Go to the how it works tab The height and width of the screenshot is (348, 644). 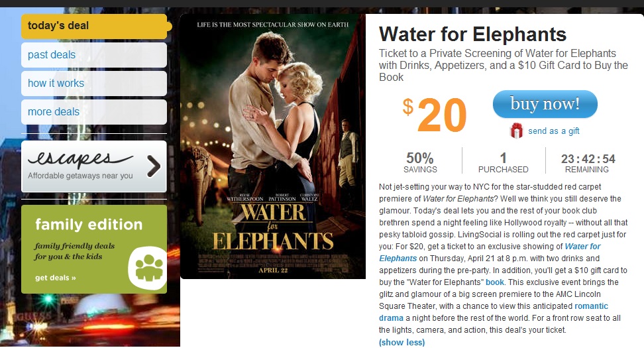94,84
